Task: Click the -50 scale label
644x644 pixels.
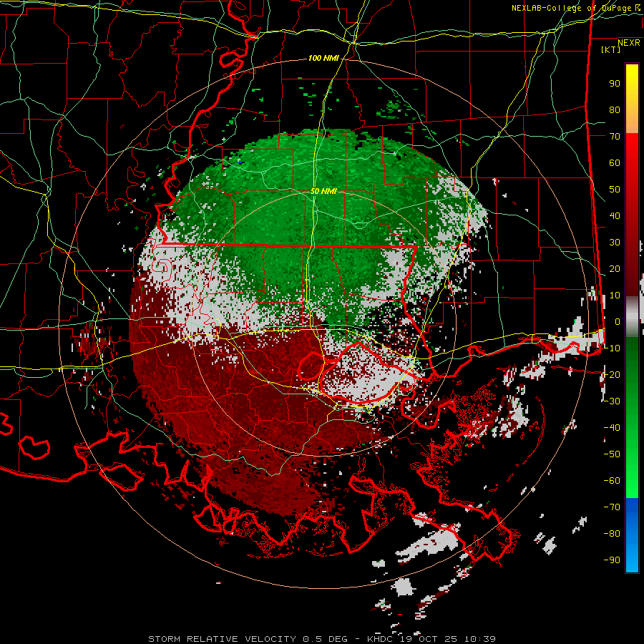Action: point(612,454)
